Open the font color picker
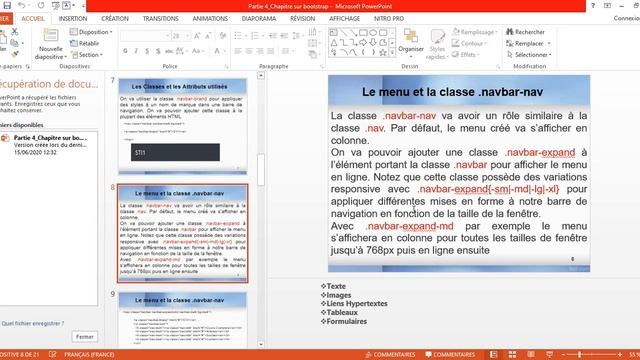This screenshot has height=360, width=640. [x=220, y=51]
